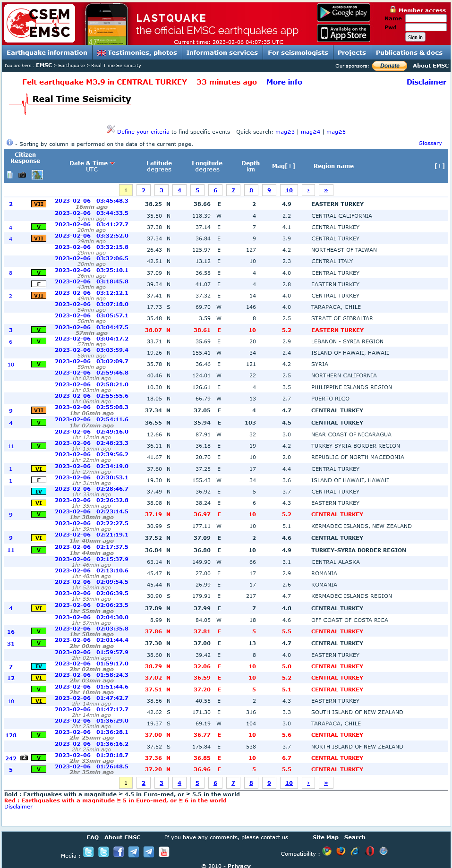Viewport: 452px width, 868px height.
Task: Click the Name input field
Action: pyautogui.click(x=426, y=18)
